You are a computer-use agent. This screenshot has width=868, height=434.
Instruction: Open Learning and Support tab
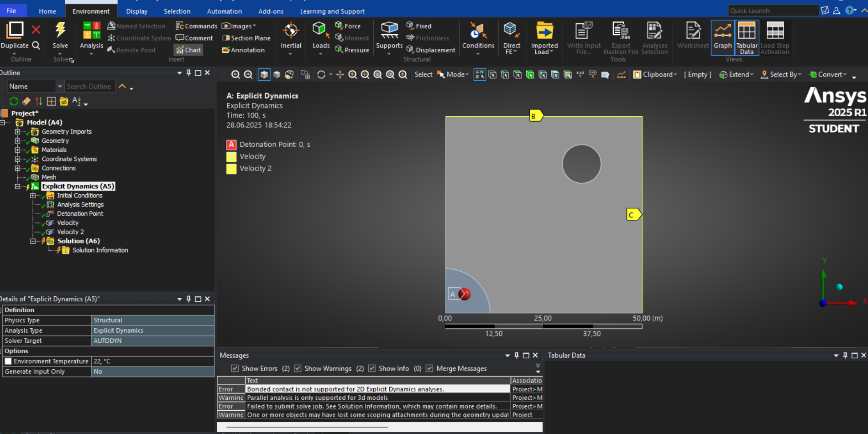(x=332, y=11)
